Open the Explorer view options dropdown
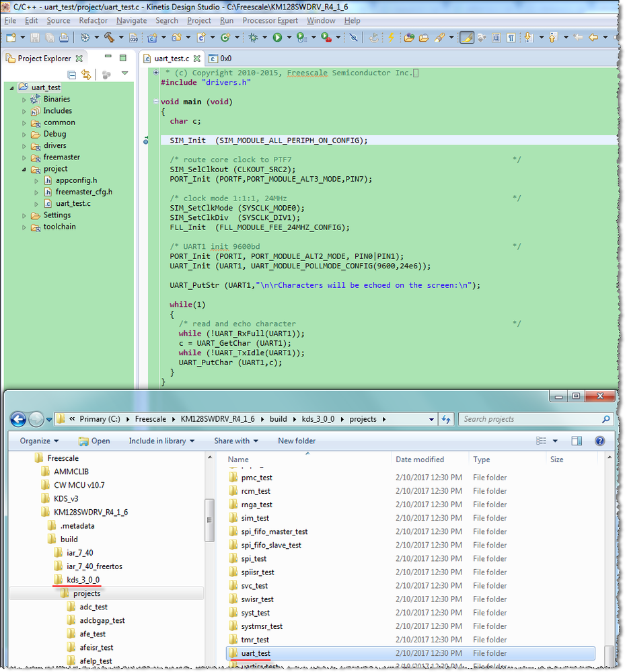625x672 pixels. 555,441
